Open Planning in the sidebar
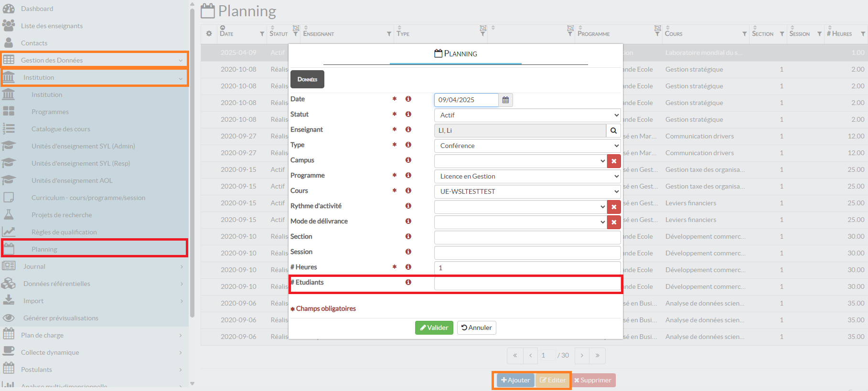868x391 pixels. [44, 249]
